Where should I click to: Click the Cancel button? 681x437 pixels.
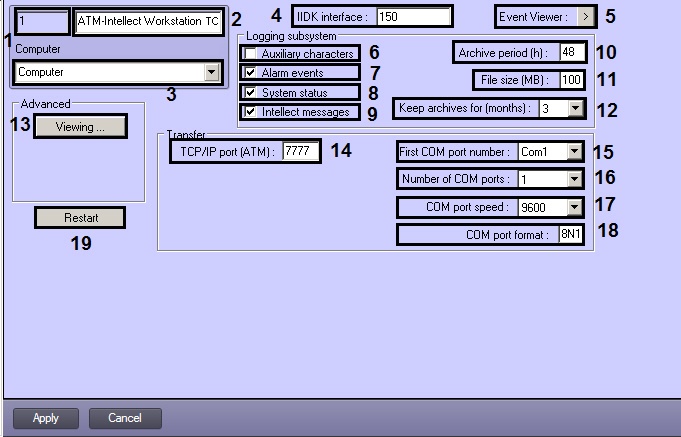coord(125,418)
